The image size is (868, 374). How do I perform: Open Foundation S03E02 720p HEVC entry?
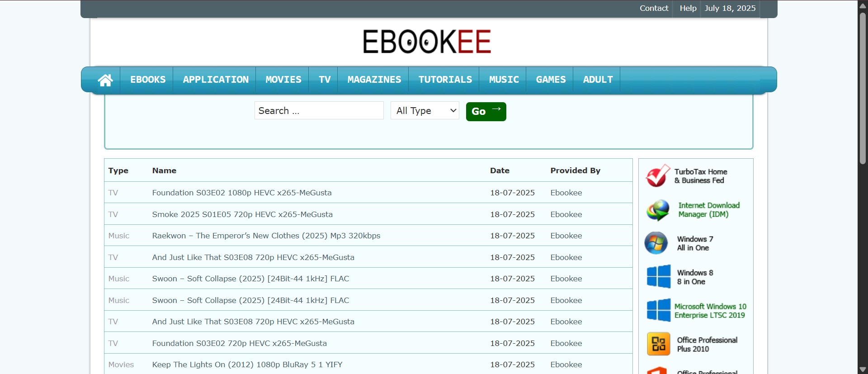pyautogui.click(x=240, y=343)
